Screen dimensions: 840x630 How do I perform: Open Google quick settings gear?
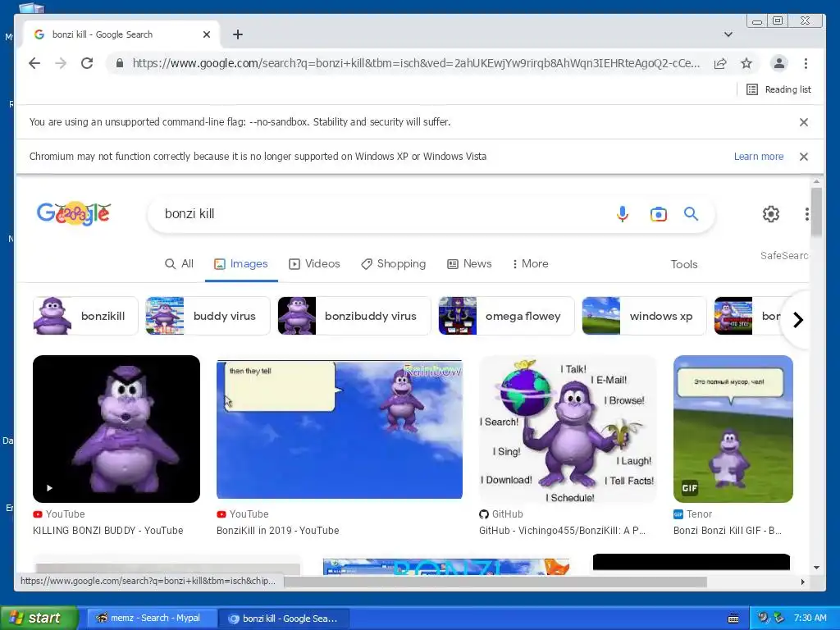(x=771, y=214)
